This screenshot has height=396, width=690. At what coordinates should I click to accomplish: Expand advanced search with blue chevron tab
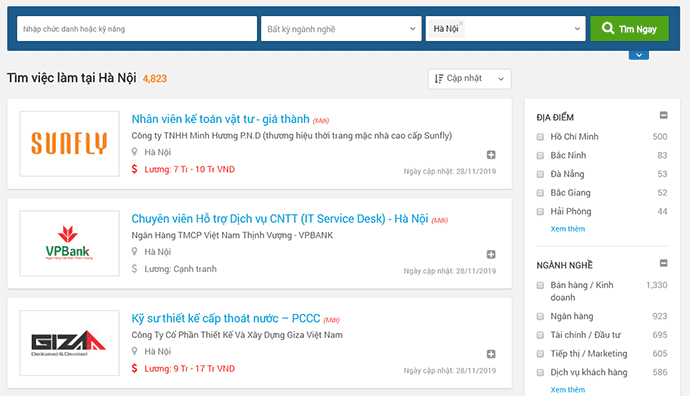[639, 55]
